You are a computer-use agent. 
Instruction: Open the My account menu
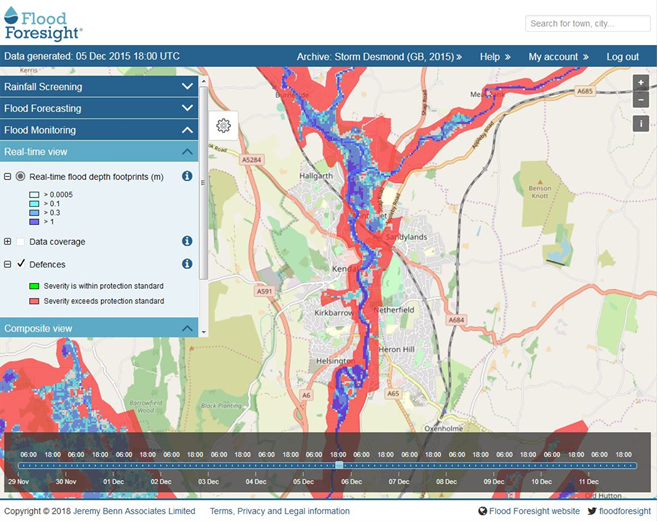(x=558, y=57)
